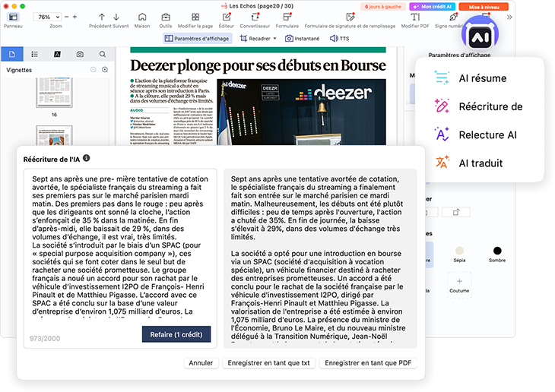Open the Éditeur tool
Image resolution: width=555 pixels, height=392 pixels.
pos(227,17)
